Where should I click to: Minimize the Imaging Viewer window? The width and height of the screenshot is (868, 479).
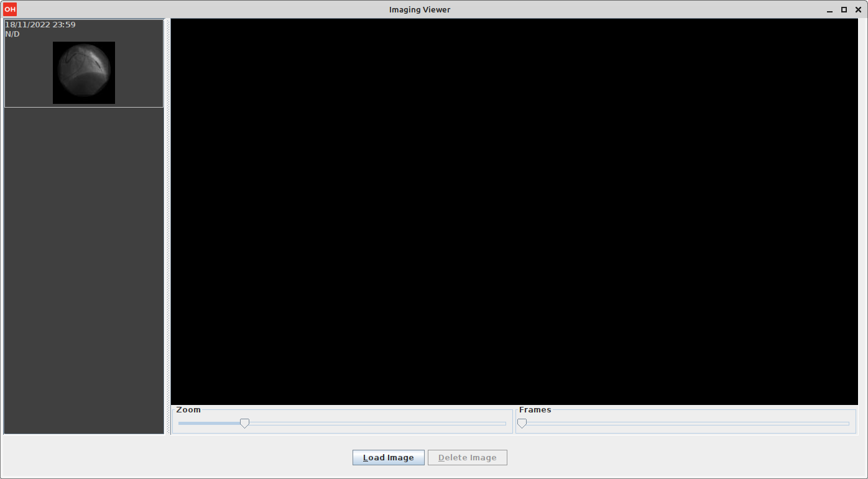(x=830, y=10)
